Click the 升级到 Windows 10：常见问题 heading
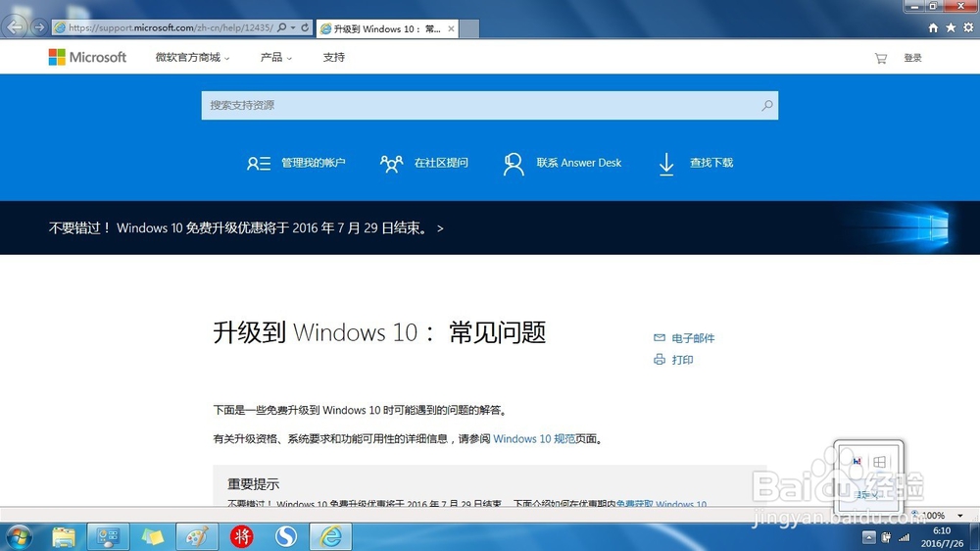This screenshot has width=980, height=551. point(379,332)
